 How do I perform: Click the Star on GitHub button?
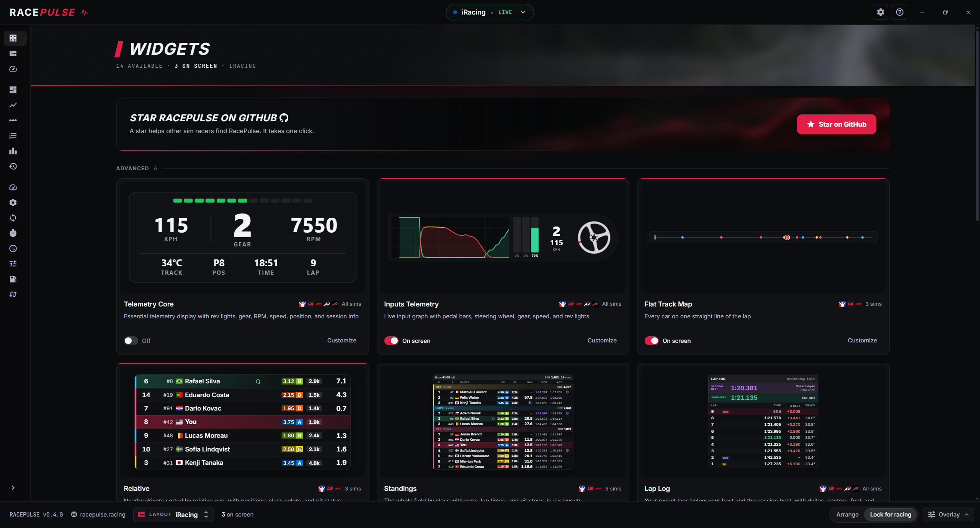[836, 124]
